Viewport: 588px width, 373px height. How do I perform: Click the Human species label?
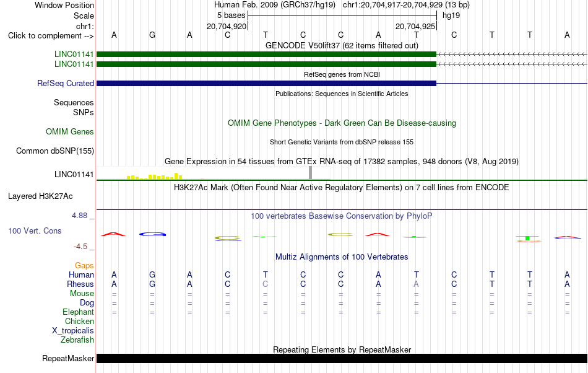pos(81,274)
